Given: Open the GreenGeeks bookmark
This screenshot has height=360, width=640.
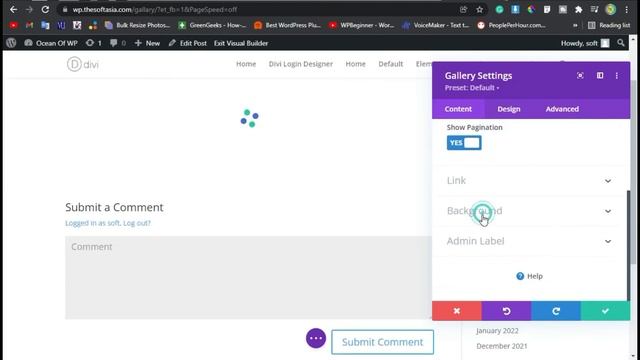Looking at the screenshot, I should (x=212, y=25).
